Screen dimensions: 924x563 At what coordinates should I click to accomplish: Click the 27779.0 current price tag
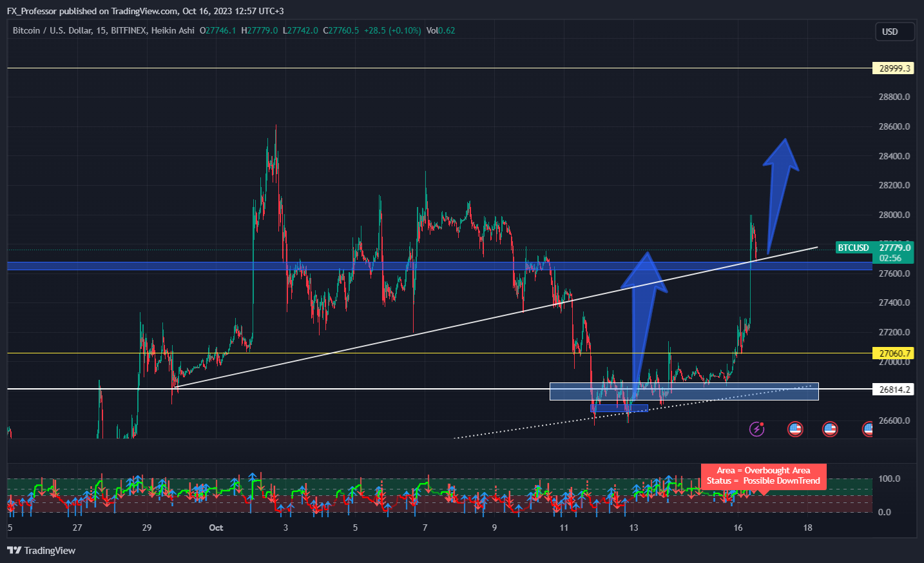[x=894, y=248]
